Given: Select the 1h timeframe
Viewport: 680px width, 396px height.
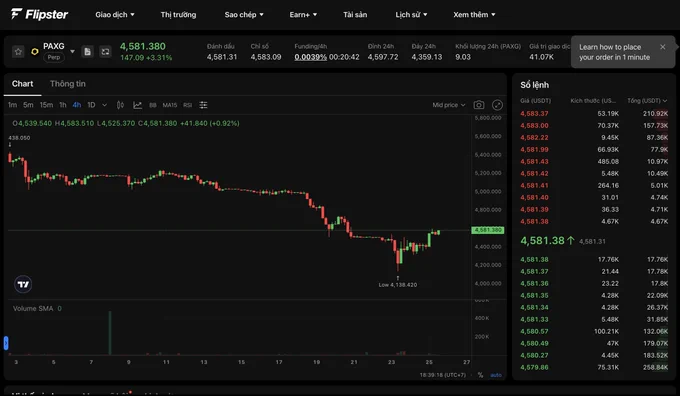Looking at the screenshot, I should pos(63,105).
